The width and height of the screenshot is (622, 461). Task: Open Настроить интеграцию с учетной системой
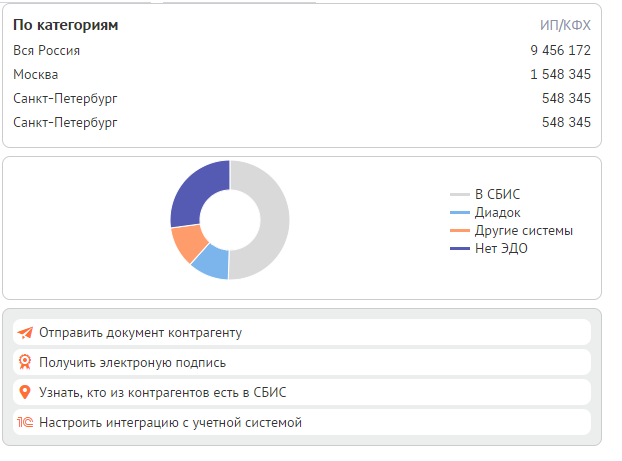[x=302, y=422]
